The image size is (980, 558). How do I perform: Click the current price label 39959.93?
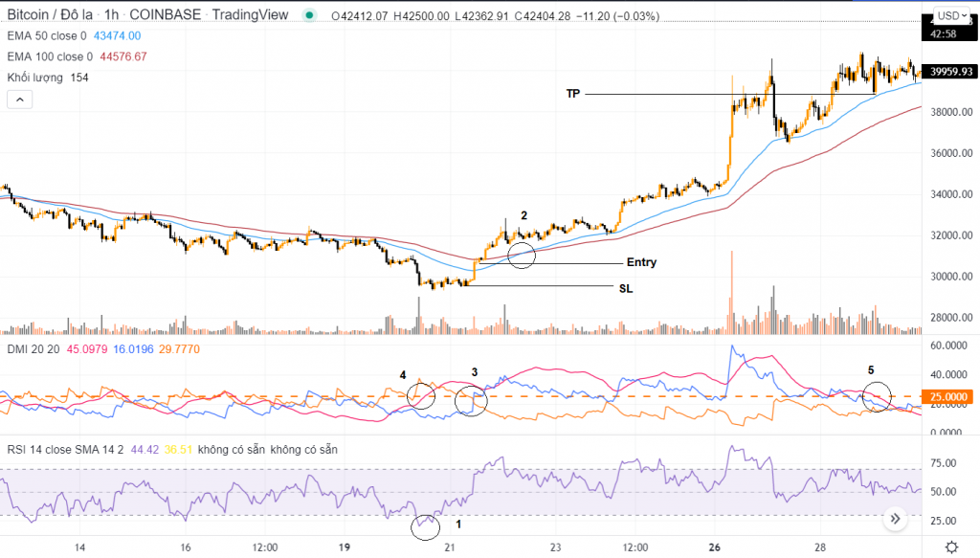pos(951,71)
